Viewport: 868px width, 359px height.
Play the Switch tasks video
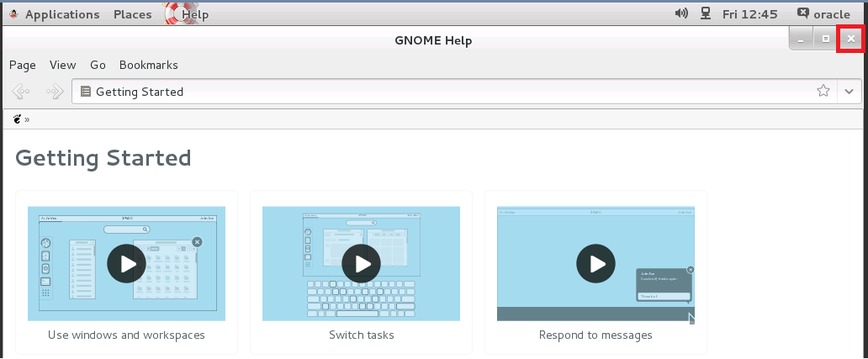tap(361, 264)
